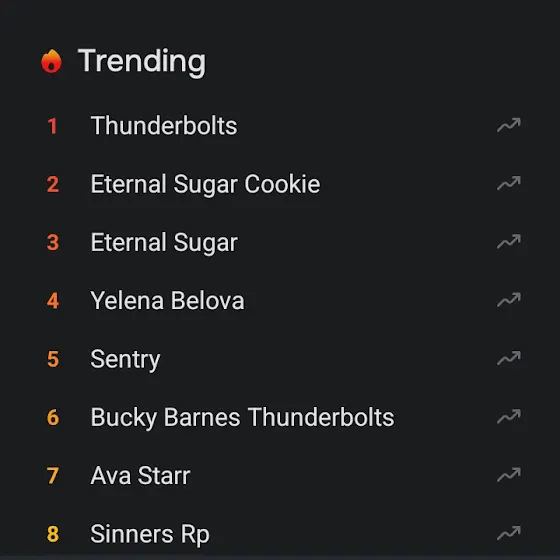Choose Yelena Belova from the trending list
Screen dimensions: 560x560
coord(168,301)
